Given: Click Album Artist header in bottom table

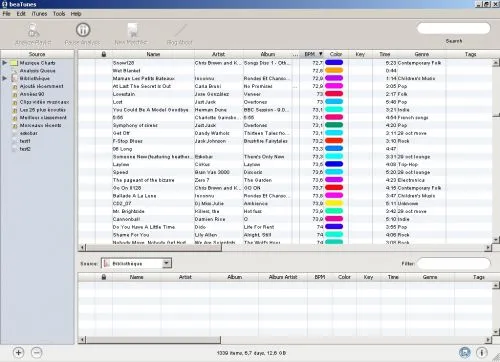Looking at the screenshot, I should click(283, 277).
